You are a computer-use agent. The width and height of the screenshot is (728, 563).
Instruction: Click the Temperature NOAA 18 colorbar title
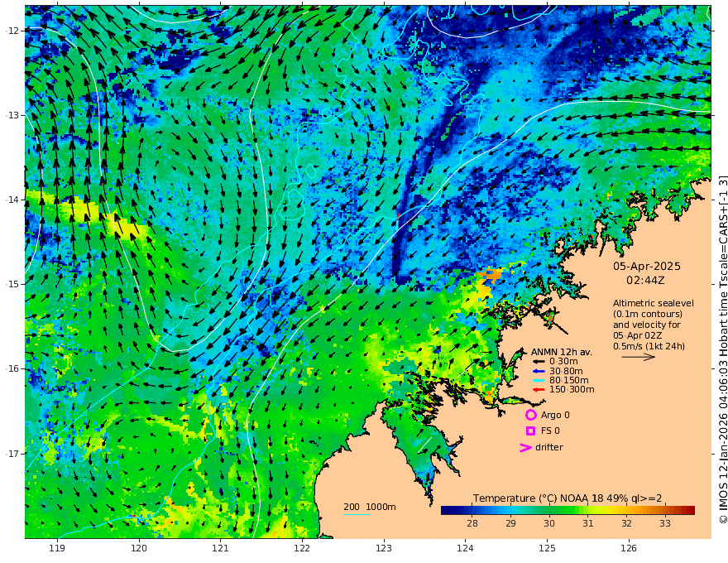(x=572, y=498)
